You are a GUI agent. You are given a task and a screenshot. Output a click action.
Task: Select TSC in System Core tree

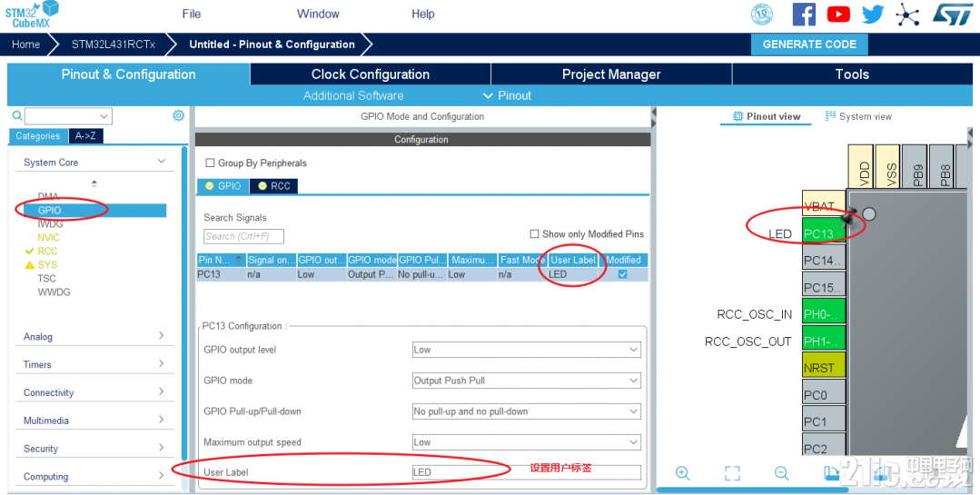click(x=47, y=278)
